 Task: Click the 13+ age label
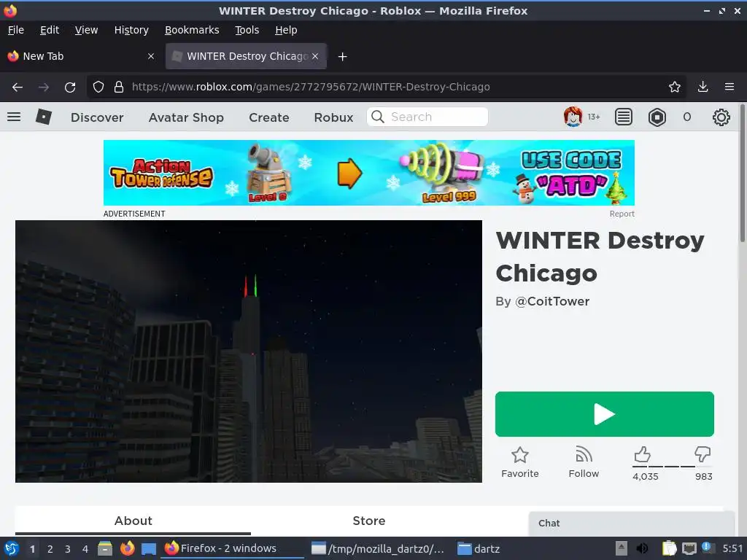[x=594, y=117]
